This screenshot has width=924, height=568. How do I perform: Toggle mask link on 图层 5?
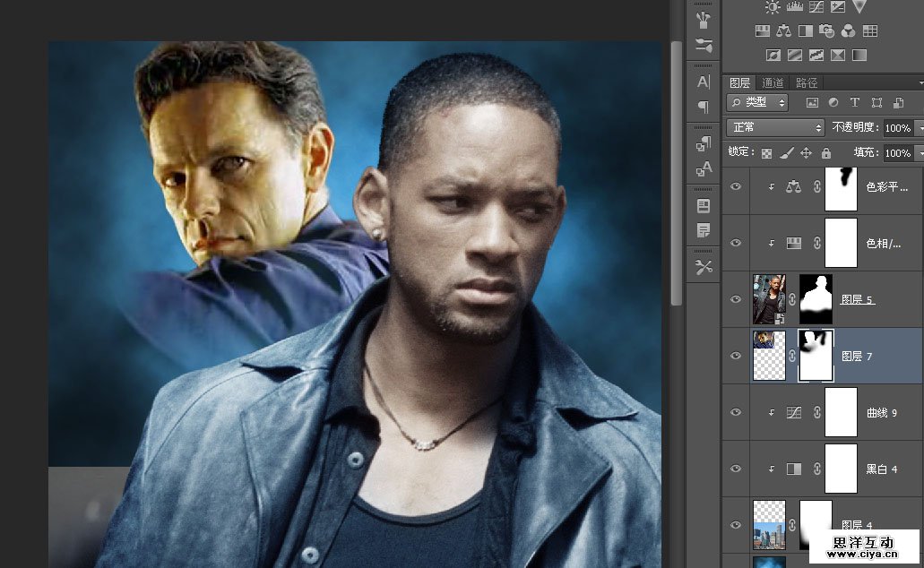click(x=792, y=300)
